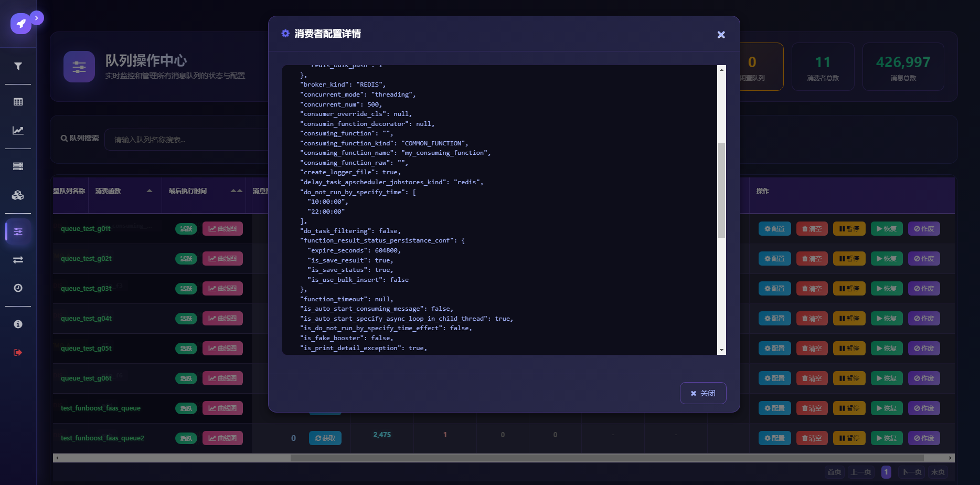980x485 pixels.
Task: Open the info circle icon in the sidebar
Action: point(18,324)
